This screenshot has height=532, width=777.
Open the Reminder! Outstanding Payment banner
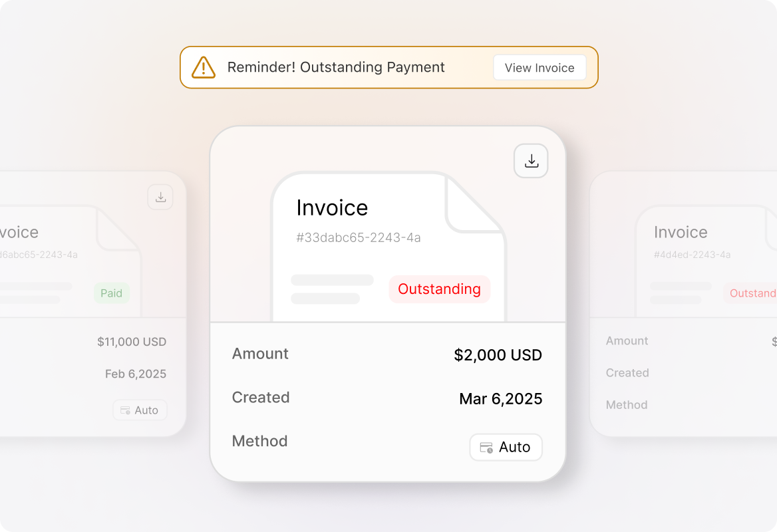pos(388,67)
